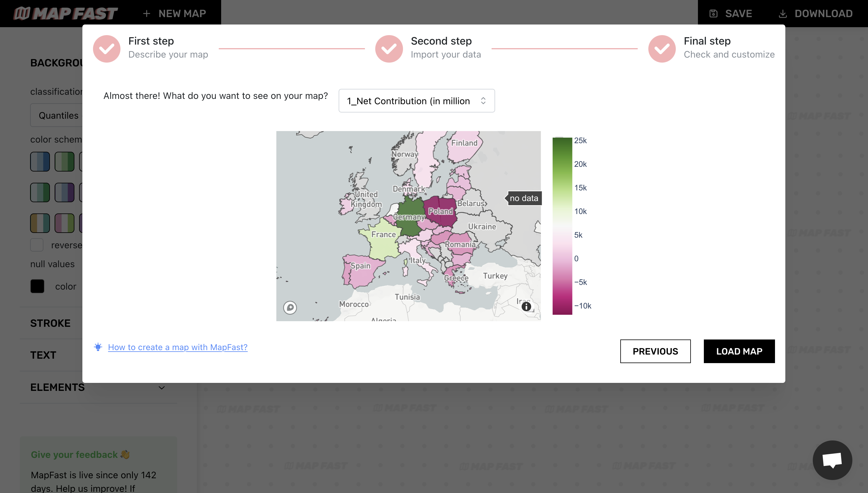Click the map info icon
Viewport: 868px width, 493px height.
(526, 307)
